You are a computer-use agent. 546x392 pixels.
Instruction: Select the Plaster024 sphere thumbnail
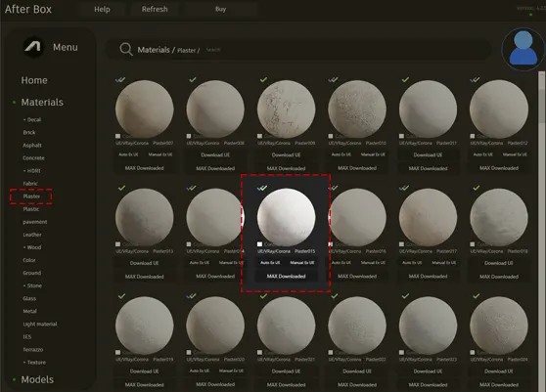coord(499,326)
